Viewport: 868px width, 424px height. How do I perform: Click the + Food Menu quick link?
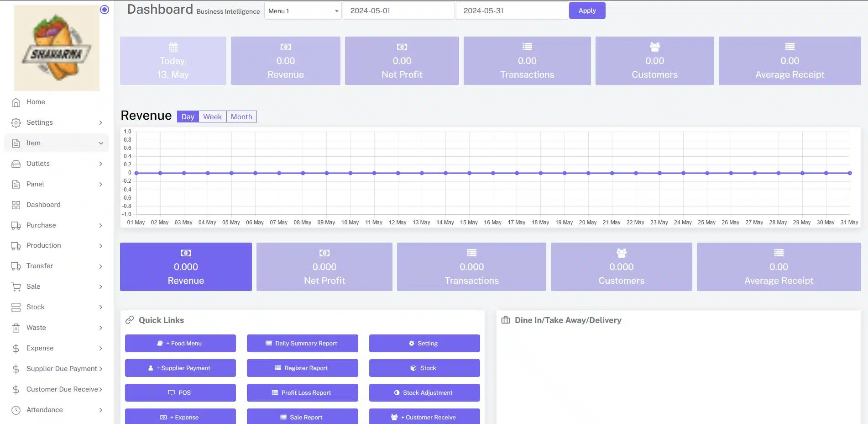[180, 343]
